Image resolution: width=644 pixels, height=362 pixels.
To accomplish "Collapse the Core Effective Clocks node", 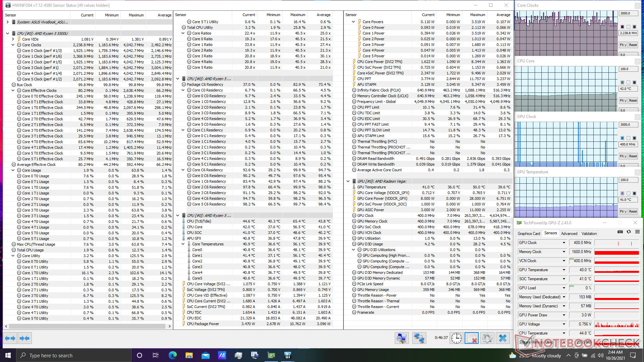I will pyautogui.click(x=13, y=90).
